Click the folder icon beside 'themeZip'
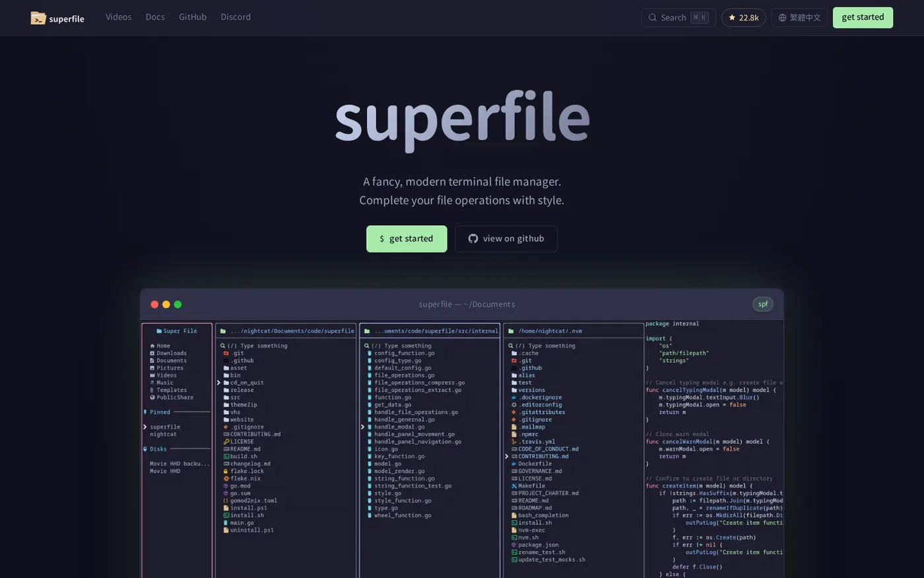 pyautogui.click(x=226, y=405)
